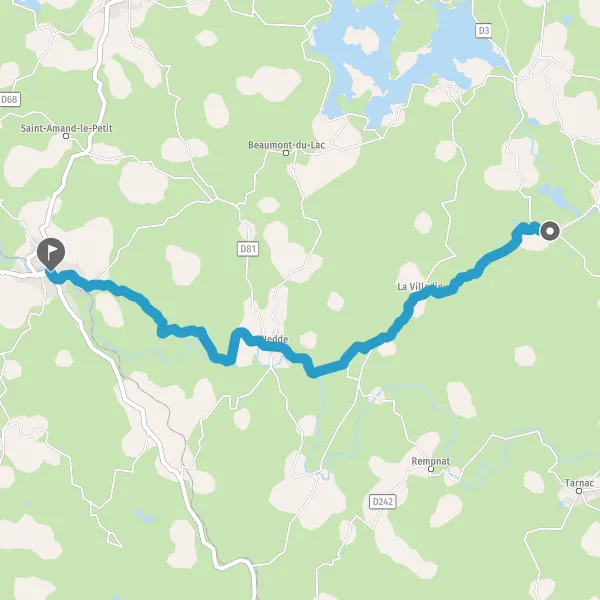This screenshot has width=600, height=600.
Task: Click the blue route line near Nedde
Action: coord(268,346)
